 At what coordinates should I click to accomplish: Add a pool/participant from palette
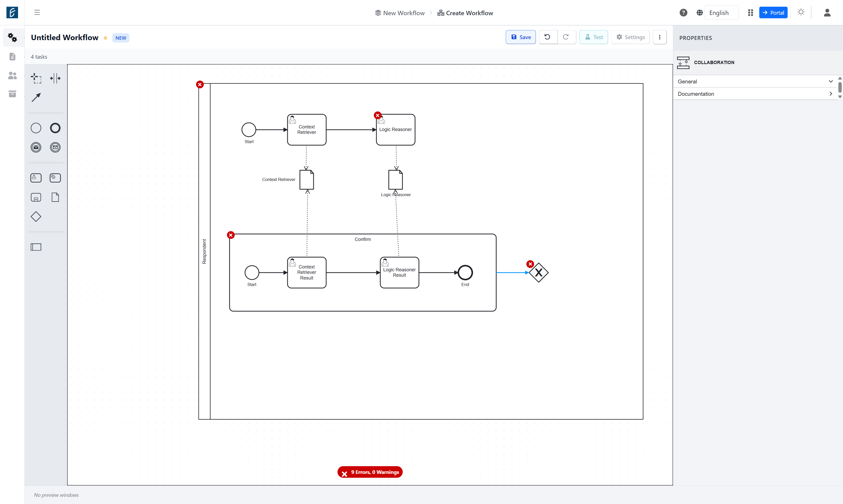(x=36, y=247)
